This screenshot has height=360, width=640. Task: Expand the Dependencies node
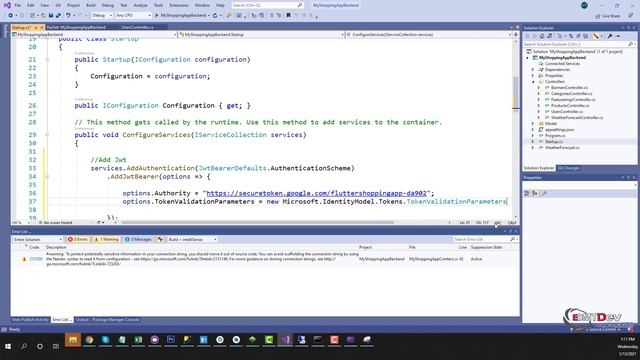pos(533,70)
